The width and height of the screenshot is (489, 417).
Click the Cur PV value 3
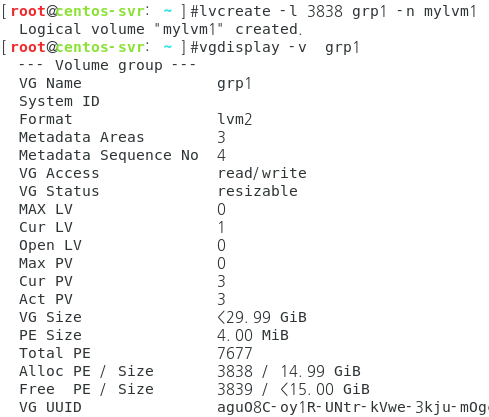click(x=221, y=281)
